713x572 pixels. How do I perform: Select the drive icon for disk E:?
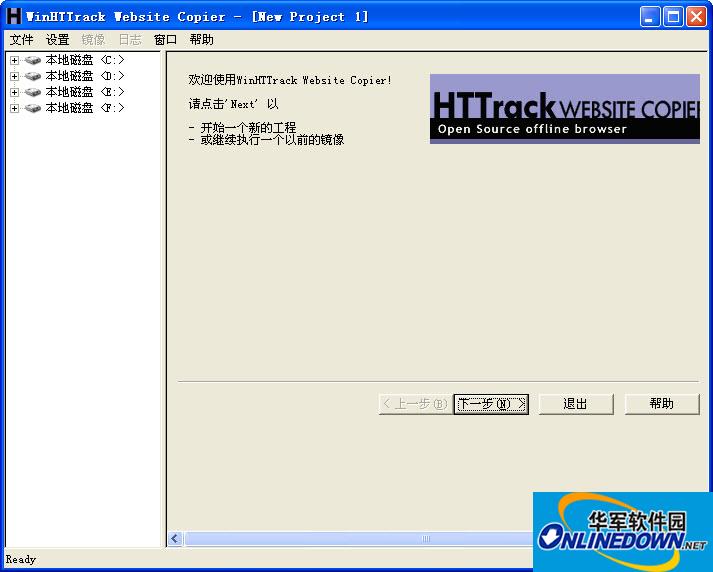33,92
